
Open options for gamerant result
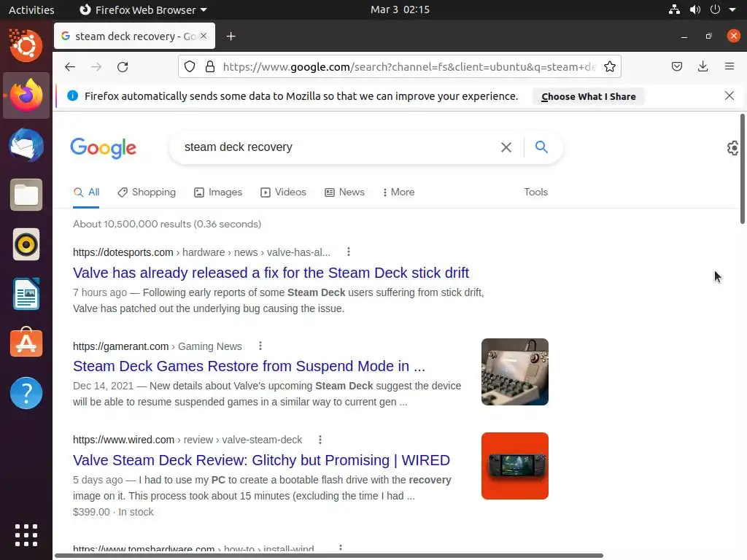click(x=260, y=346)
